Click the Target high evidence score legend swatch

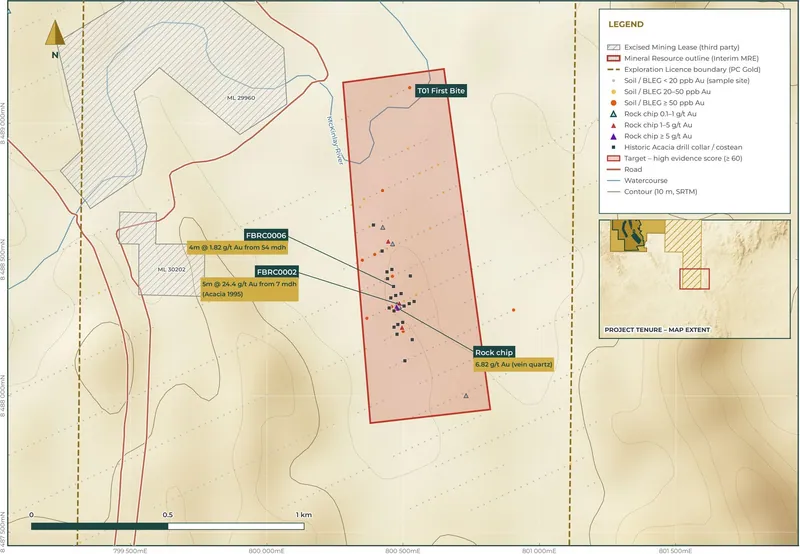[613, 158]
